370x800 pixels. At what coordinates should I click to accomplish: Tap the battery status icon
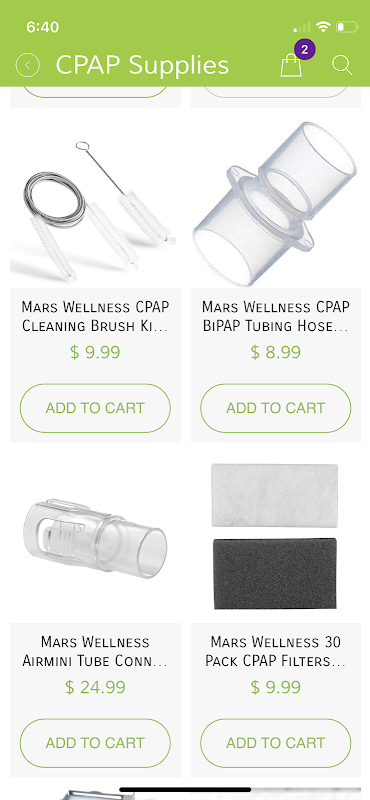[347, 27]
